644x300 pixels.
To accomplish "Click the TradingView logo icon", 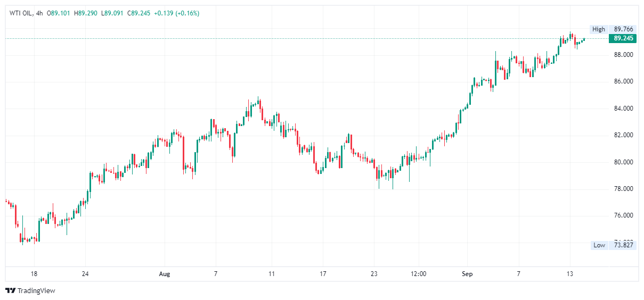I will point(10,290).
